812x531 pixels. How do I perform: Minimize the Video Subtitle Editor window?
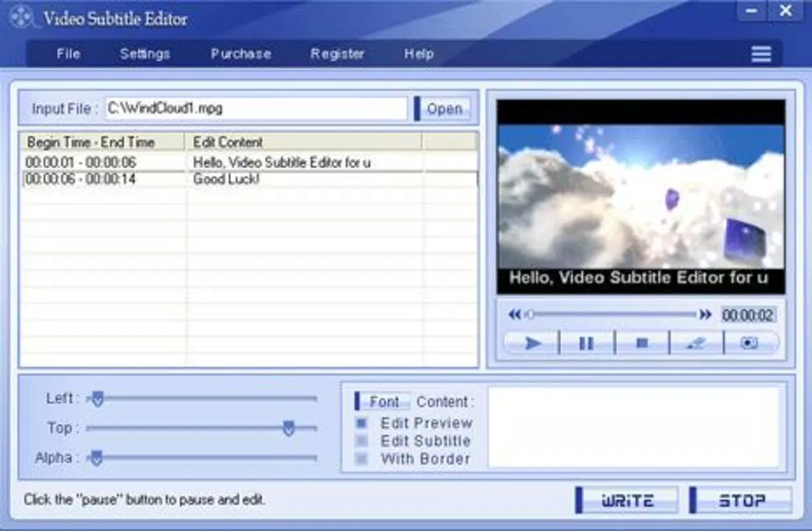752,11
